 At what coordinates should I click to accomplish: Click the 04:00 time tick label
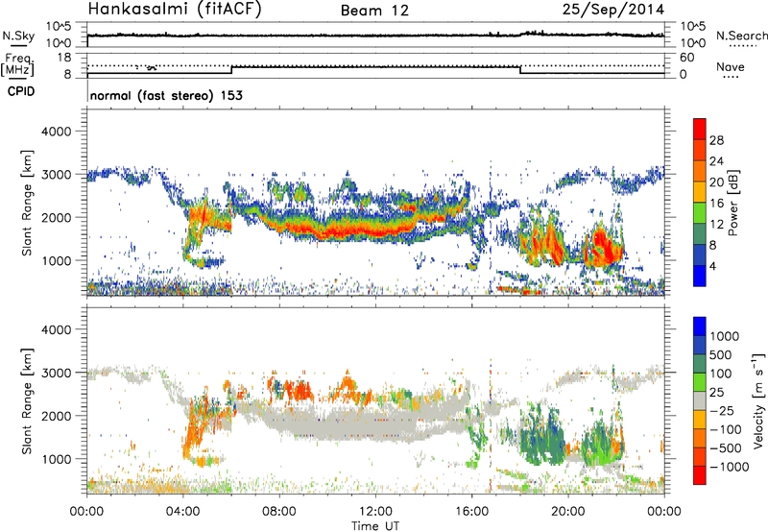click(182, 512)
